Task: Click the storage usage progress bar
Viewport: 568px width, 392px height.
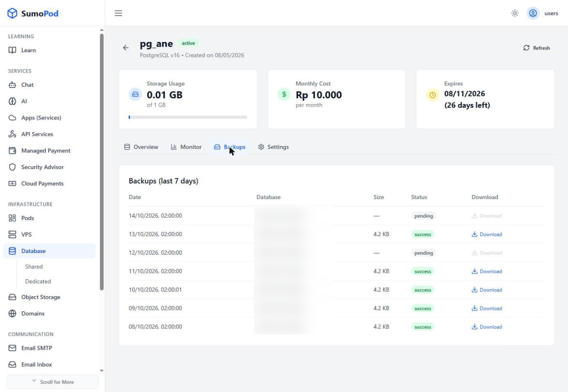Action: 188,117
